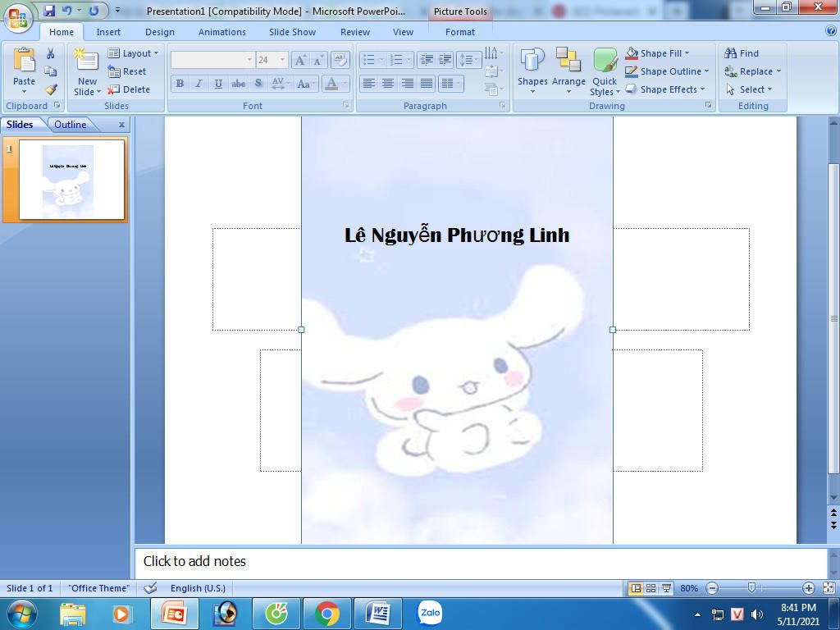The image size is (840, 630).
Task: Undo with Quick Access toolbar arrow
Action: coord(66,10)
